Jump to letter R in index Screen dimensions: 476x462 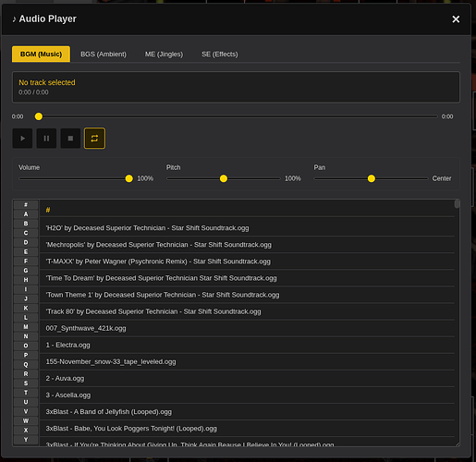tap(26, 374)
